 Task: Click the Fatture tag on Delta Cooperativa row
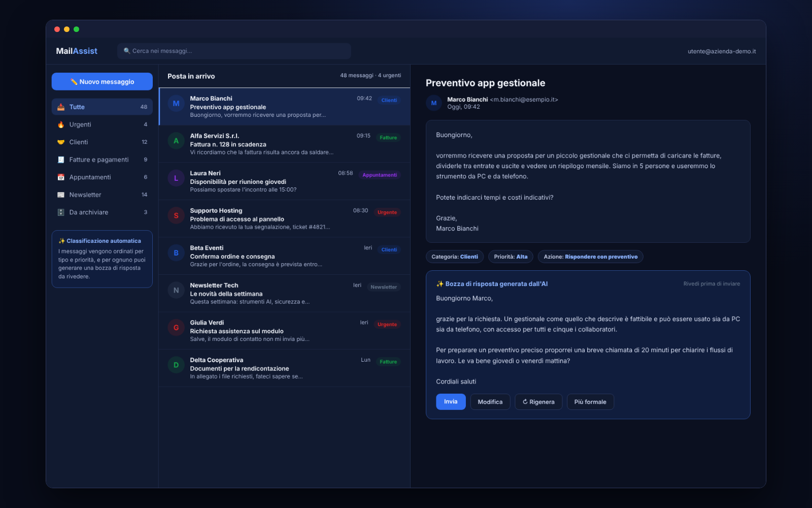[388, 362]
